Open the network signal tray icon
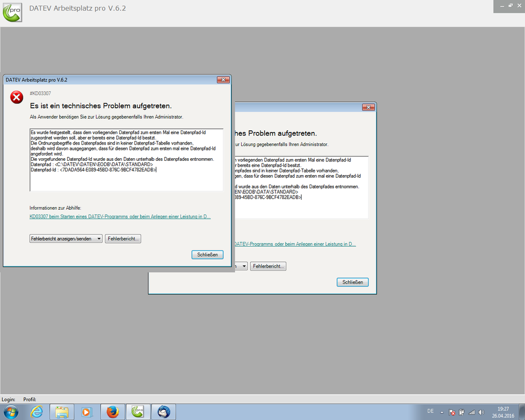 471,412
